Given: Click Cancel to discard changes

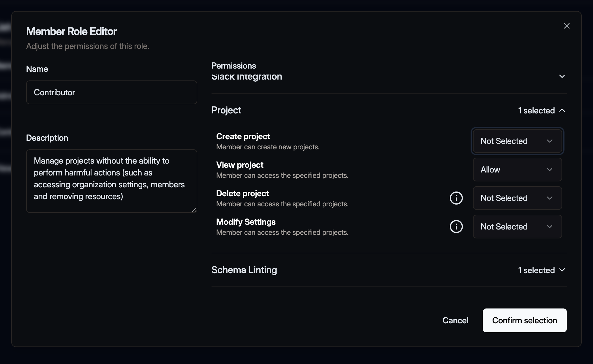Looking at the screenshot, I should (x=455, y=320).
